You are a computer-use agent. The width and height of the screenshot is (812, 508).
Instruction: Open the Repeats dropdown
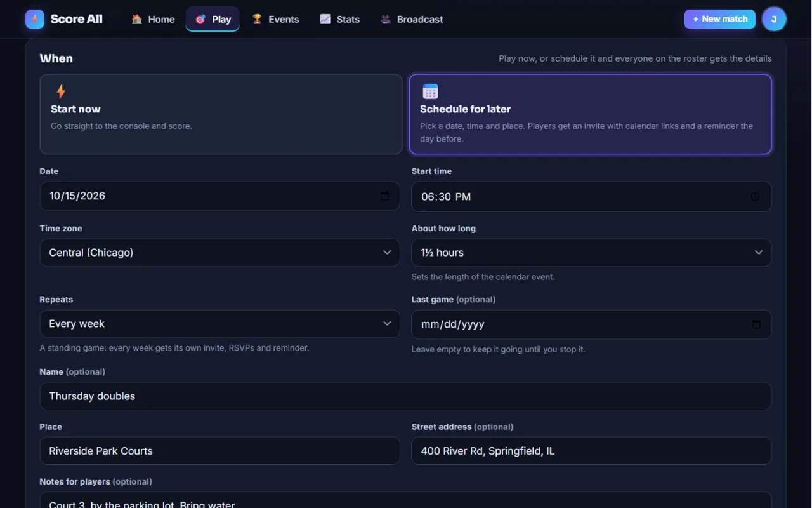coord(219,324)
